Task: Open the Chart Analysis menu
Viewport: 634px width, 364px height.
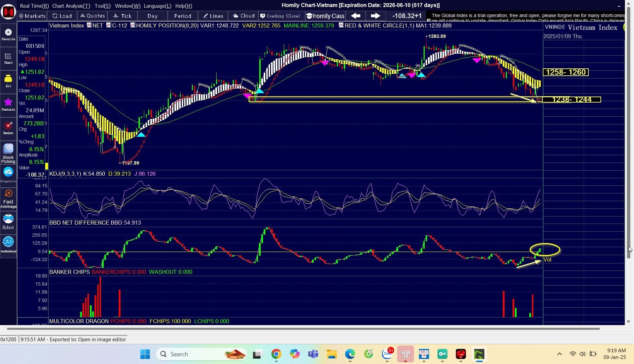Action: coord(71,6)
